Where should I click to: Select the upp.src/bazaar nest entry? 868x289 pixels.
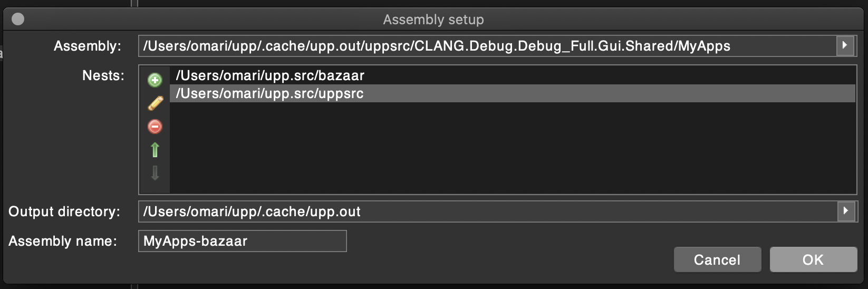[270, 75]
